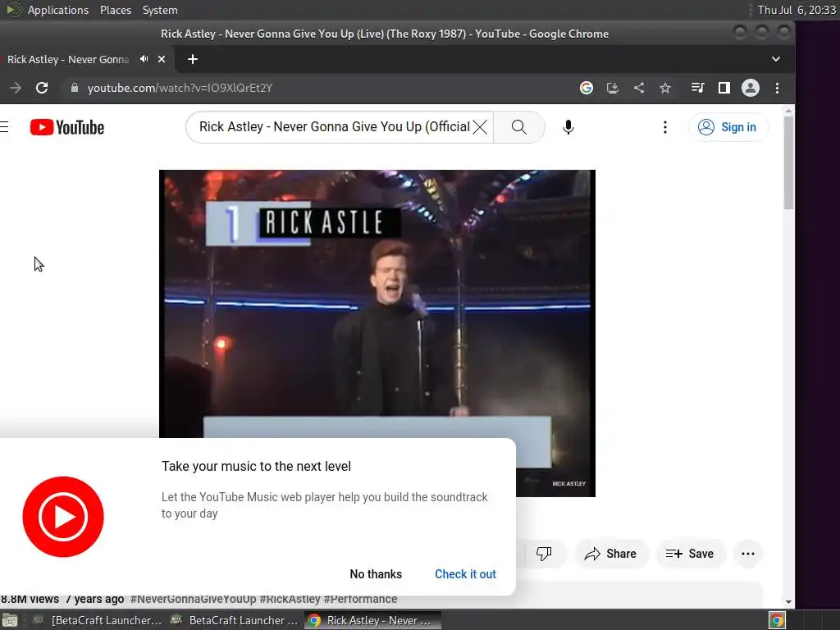
Task: Toggle the Chrome side panel
Action: (x=724, y=88)
